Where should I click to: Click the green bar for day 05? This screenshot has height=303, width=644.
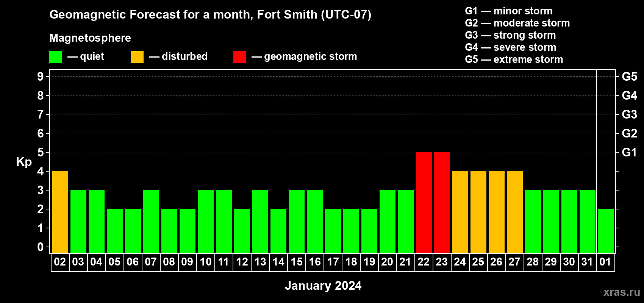point(115,231)
